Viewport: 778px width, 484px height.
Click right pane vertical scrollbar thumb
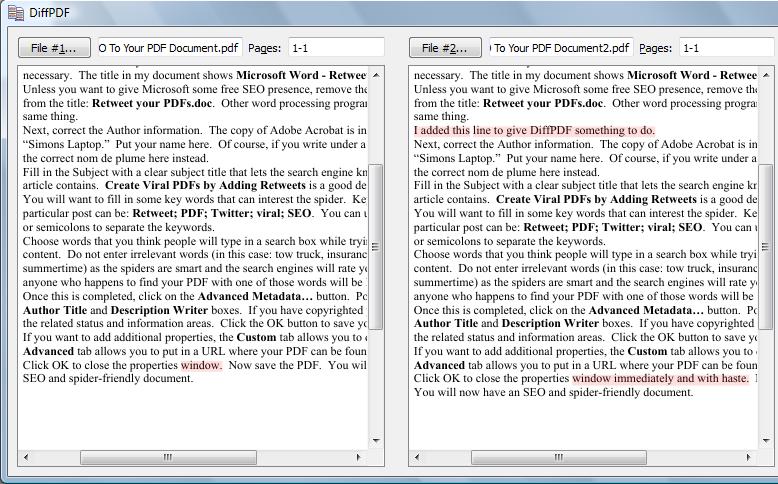pyautogui.click(x=766, y=246)
